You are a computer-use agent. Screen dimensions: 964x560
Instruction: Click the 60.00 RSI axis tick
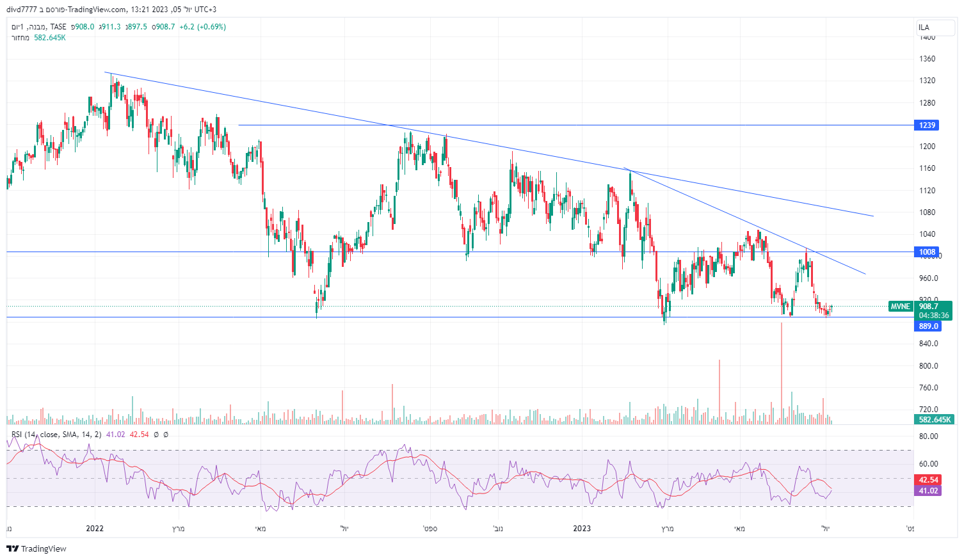pos(929,464)
